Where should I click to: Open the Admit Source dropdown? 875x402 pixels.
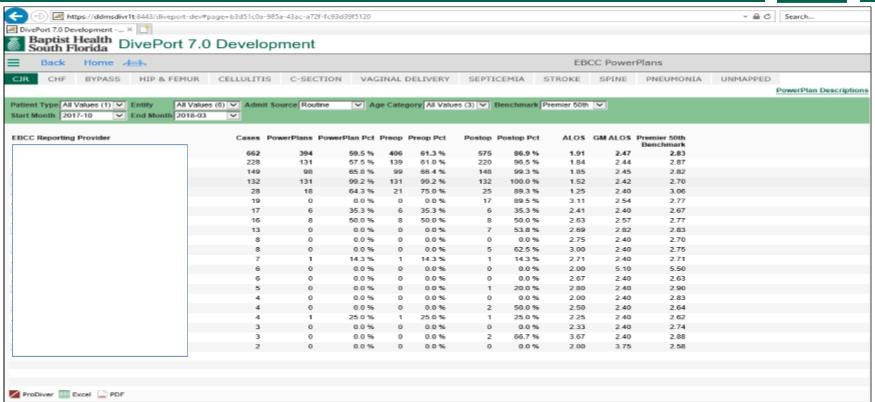[x=331, y=105]
